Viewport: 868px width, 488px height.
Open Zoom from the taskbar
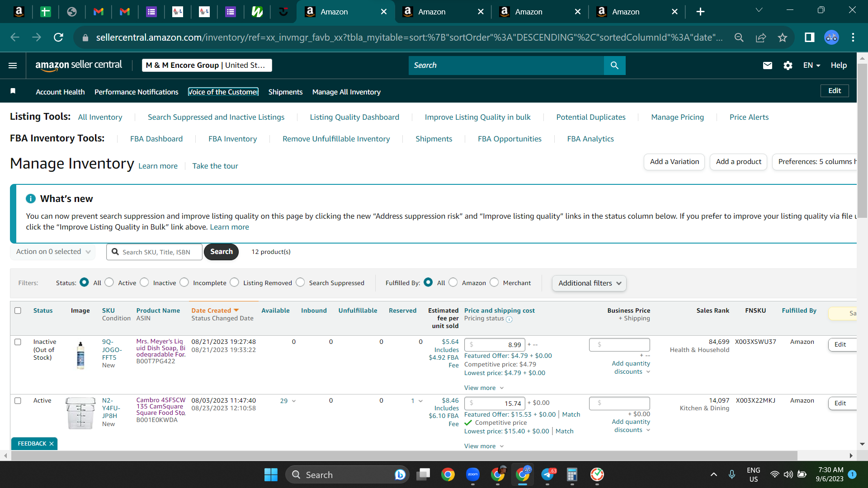pyautogui.click(x=473, y=474)
